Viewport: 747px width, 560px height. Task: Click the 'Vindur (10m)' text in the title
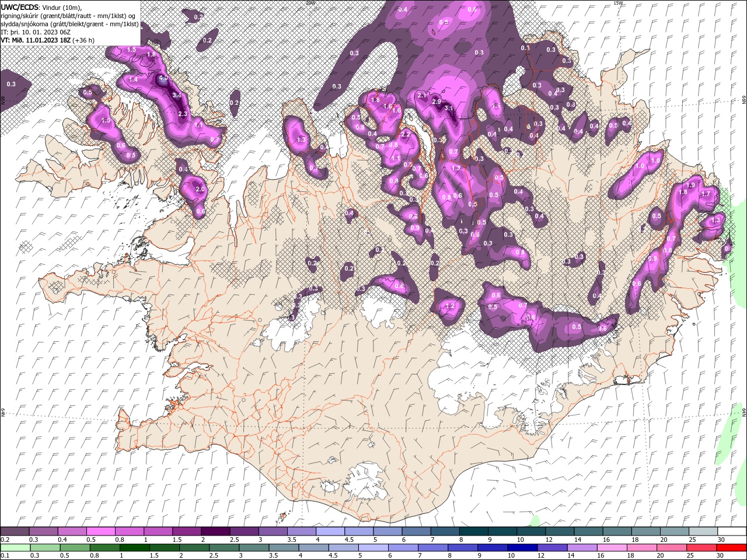pyautogui.click(x=62, y=7)
